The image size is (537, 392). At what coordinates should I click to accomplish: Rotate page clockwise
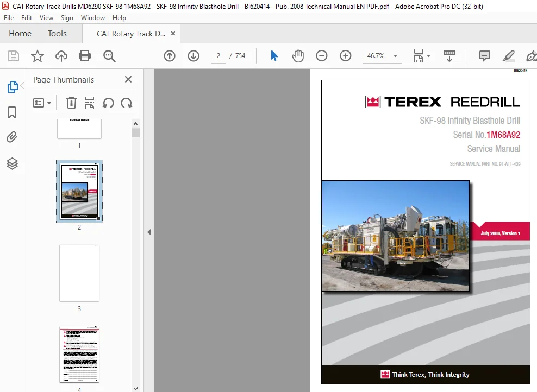pyautogui.click(x=127, y=103)
